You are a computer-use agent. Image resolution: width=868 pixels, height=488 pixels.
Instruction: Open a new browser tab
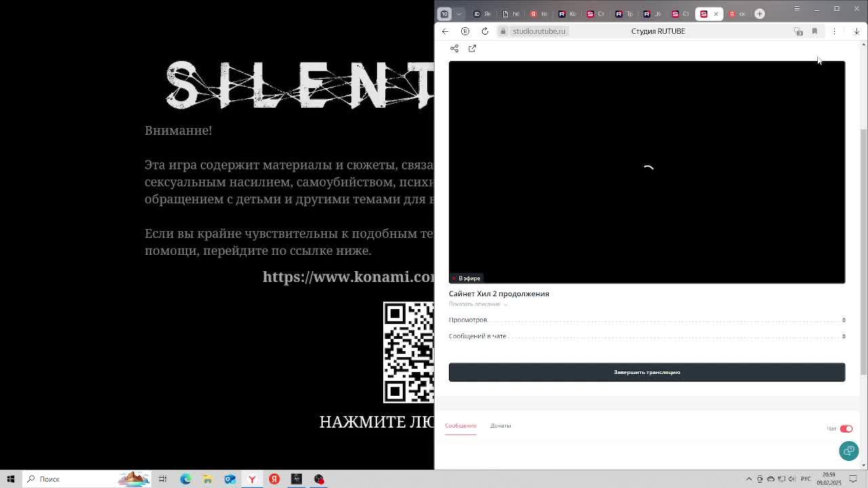click(x=759, y=14)
